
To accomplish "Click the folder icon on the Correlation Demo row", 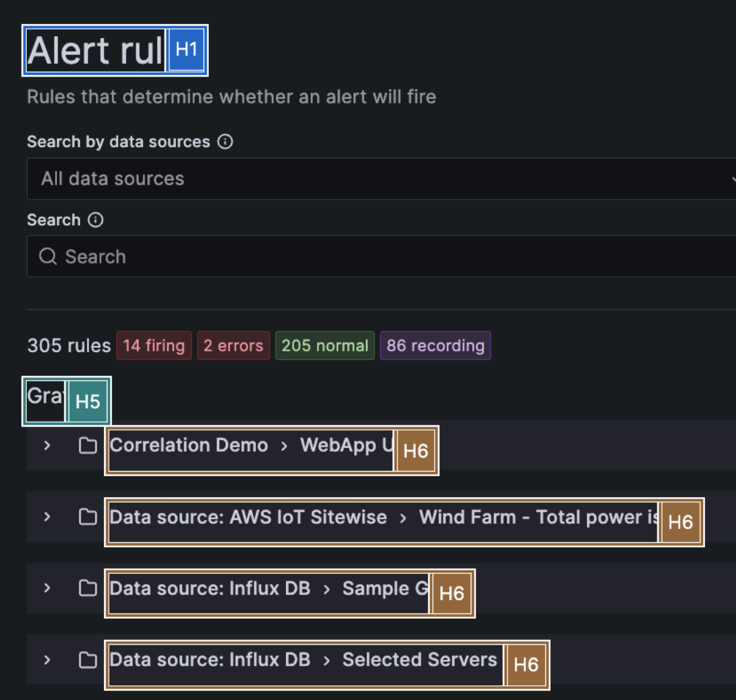I will (87, 445).
